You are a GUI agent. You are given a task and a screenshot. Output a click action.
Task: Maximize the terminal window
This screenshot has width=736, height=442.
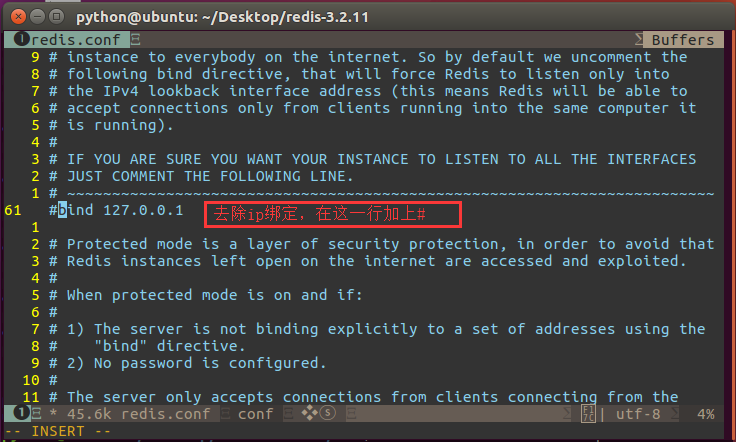click(56, 17)
